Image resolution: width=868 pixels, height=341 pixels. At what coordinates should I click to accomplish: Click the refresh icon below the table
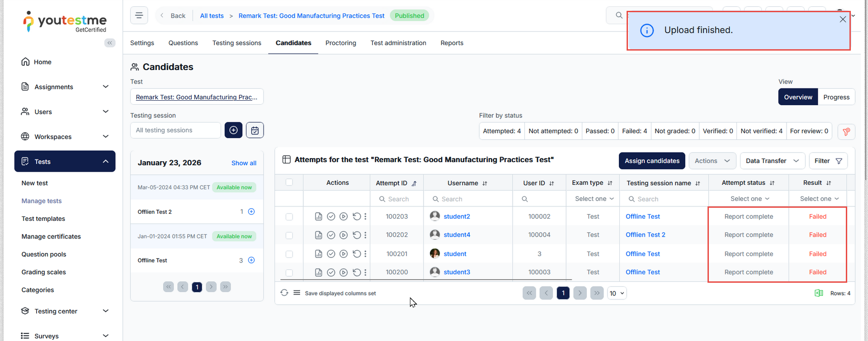284,293
